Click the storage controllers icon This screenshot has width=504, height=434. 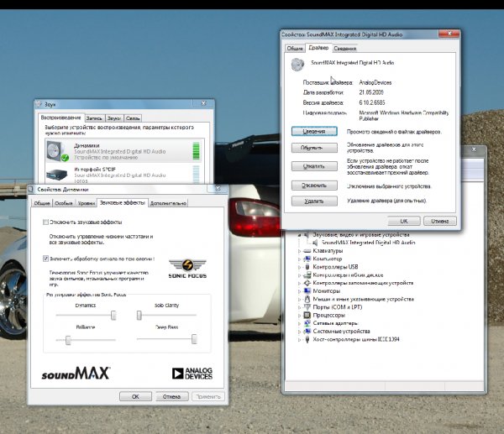307,283
